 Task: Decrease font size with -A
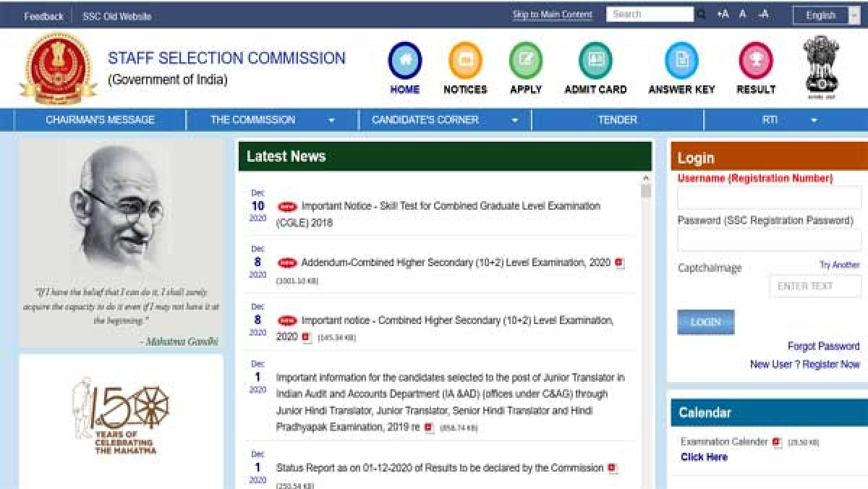pyautogui.click(x=763, y=14)
